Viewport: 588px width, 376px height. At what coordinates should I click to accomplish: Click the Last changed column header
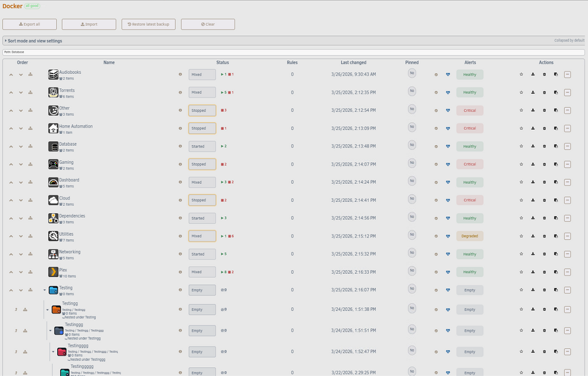tap(353, 62)
